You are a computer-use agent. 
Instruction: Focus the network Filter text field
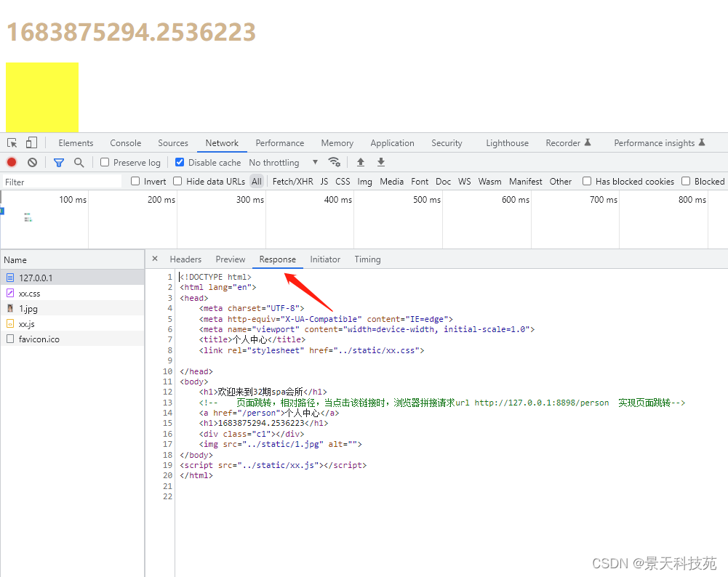[x=63, y=182]
